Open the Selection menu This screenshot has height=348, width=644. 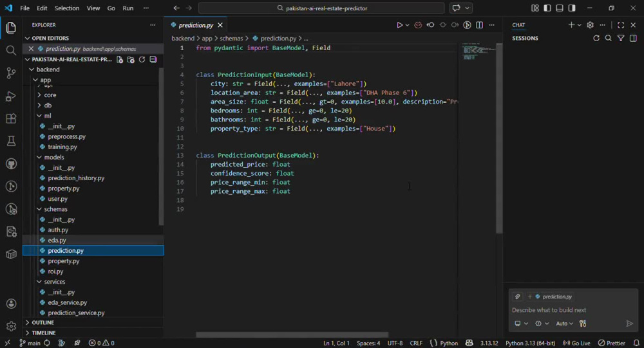67,8
